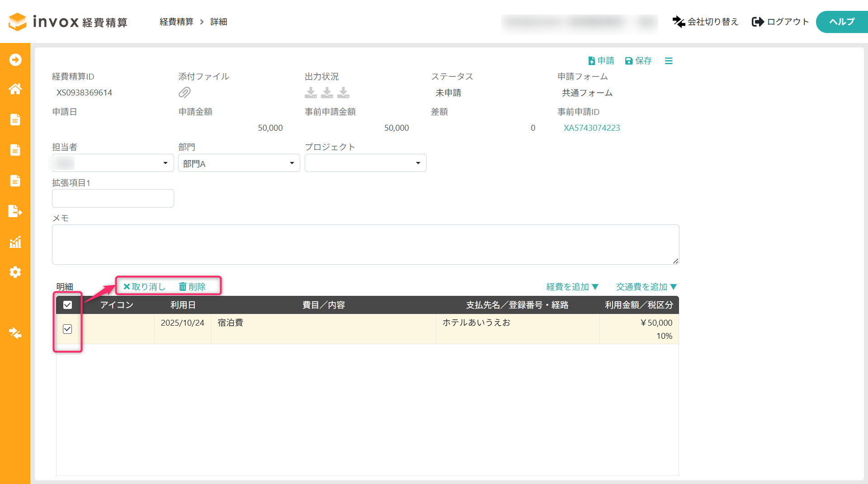The height and width of the screenshot is (484, 868).
Task: Toggle the select-all checkbox in table header
Action: pos(67,305)
